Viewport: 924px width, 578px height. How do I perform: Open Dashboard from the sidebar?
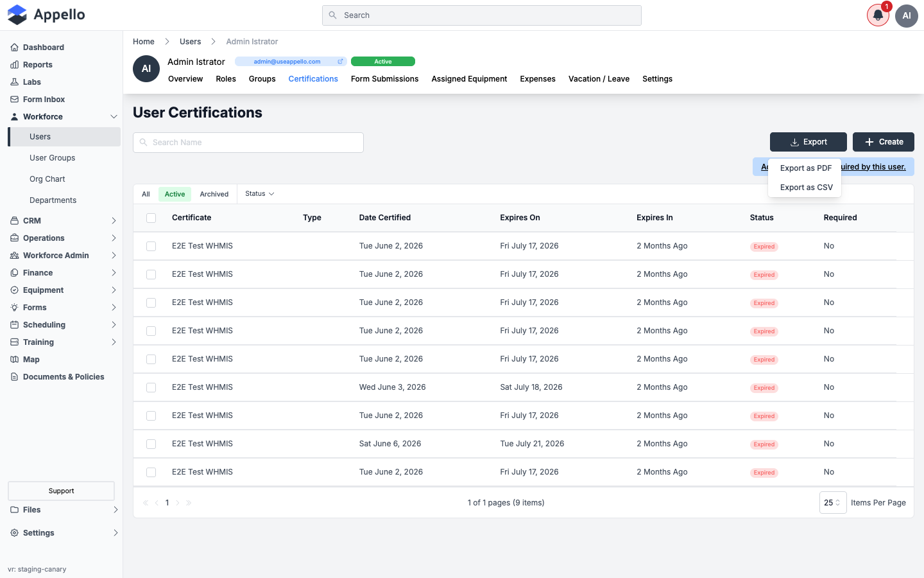44,48
